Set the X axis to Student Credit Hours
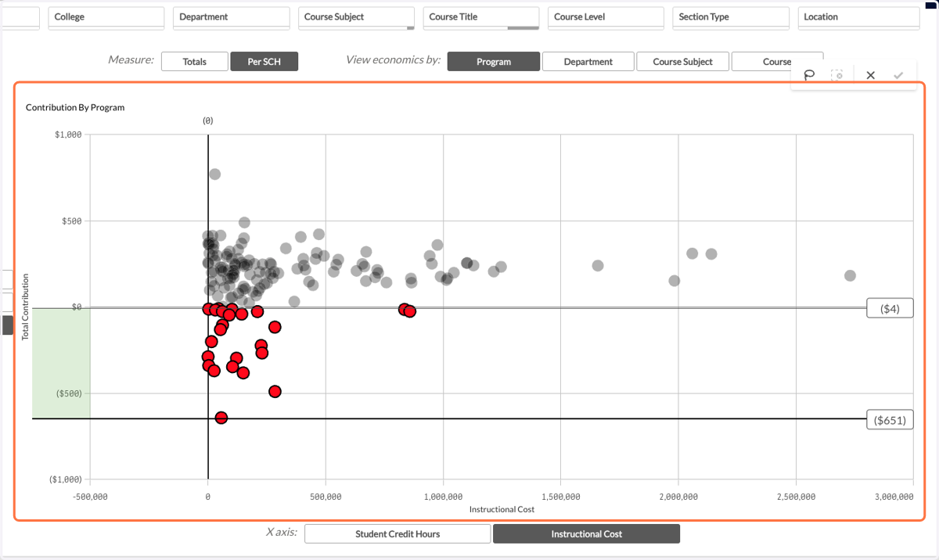Image resolution: width=939 pixels, height=560 pixels. click(398, 534)
